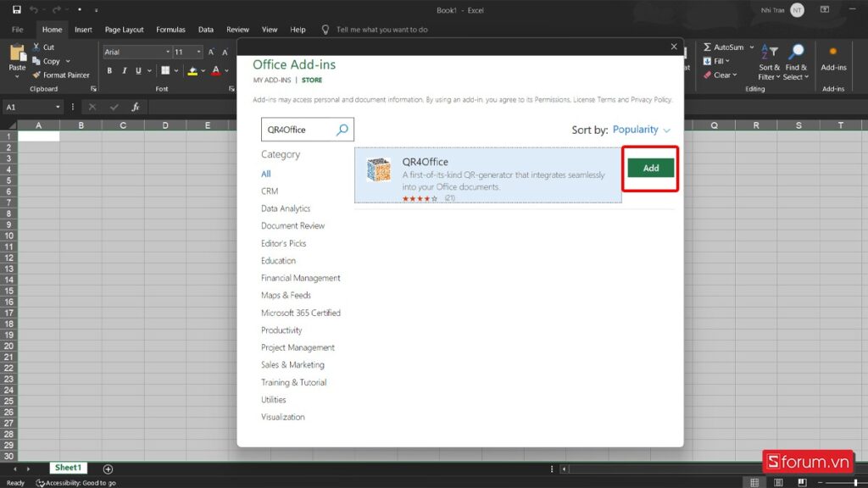
Task: Click the Add button for QR4Office
Action: click(x=650, y=169)
